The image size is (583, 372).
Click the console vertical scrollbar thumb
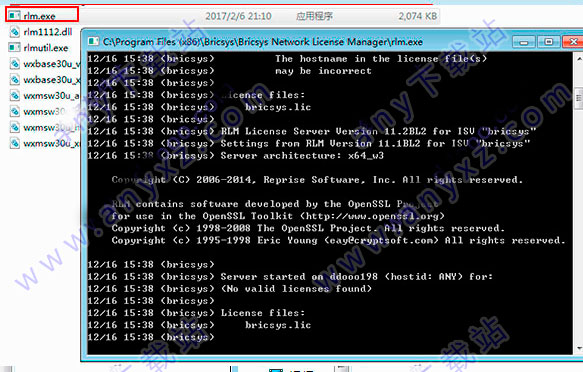click(579, 98)
